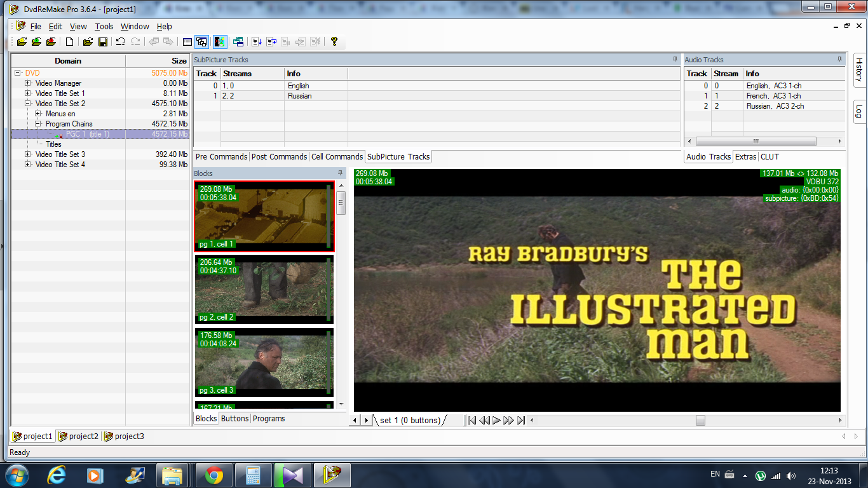Select the pg 3, cell 3 thumbnail
Viewport: 868px width, 488px height.
[264, 362]
